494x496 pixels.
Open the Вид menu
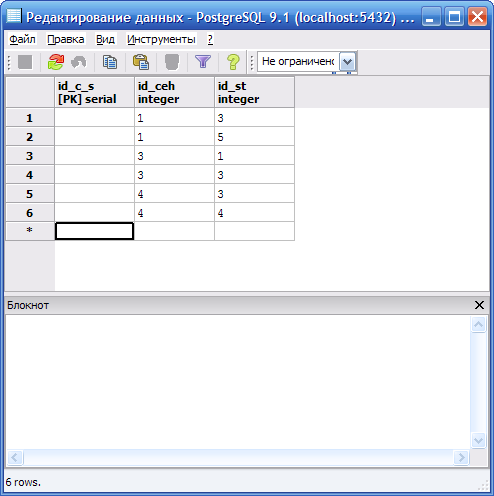pos(105,39)
